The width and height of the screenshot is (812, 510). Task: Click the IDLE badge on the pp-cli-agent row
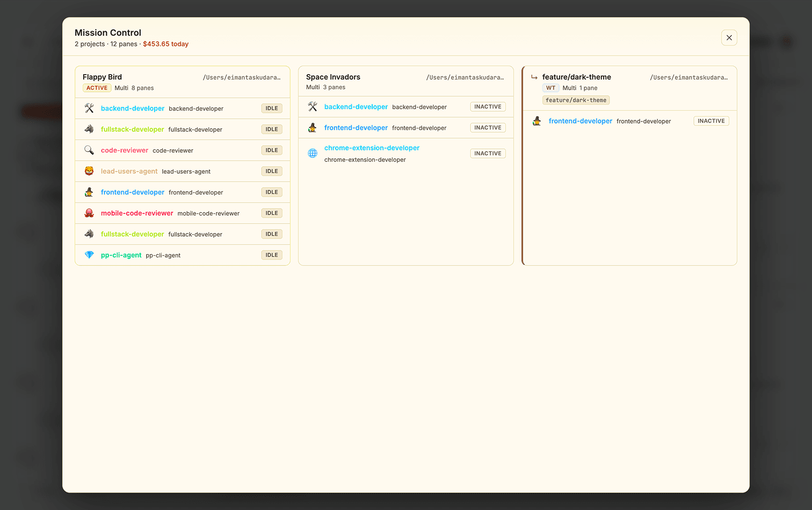pyautogui.click(x=272, y=255)
